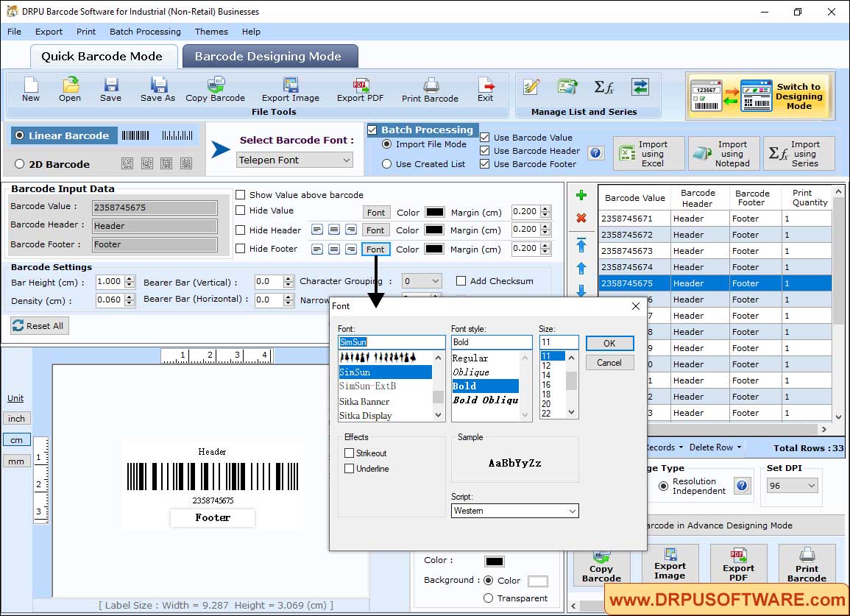850x616 pixels.
Task: Click the center-align icon for Footer
Action: (x=334, y=249)
